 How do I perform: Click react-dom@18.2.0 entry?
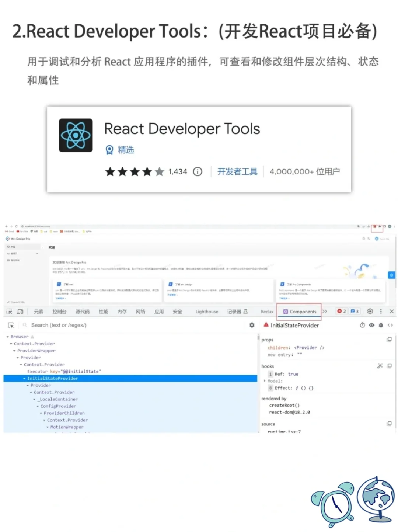289,413
